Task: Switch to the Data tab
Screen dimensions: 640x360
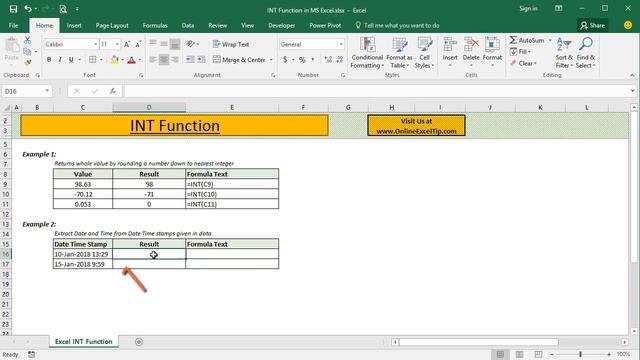Action: [x=188, y=25]
